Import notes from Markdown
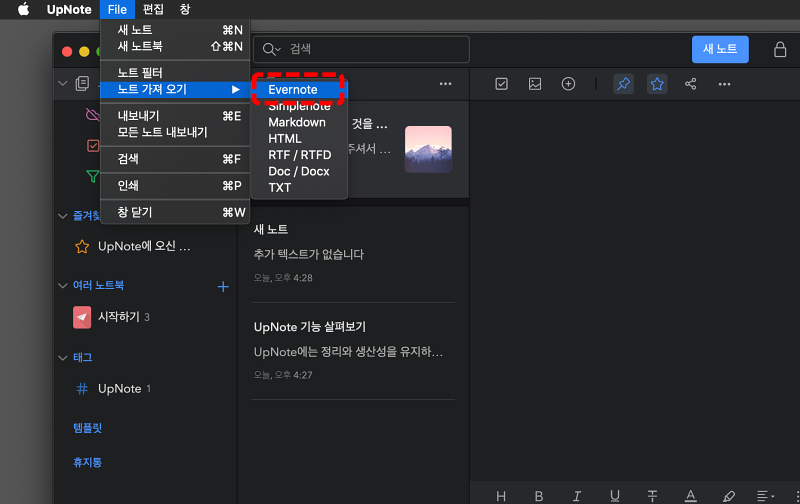The height and width of the screenshot is (504, 800). point(299,122)
